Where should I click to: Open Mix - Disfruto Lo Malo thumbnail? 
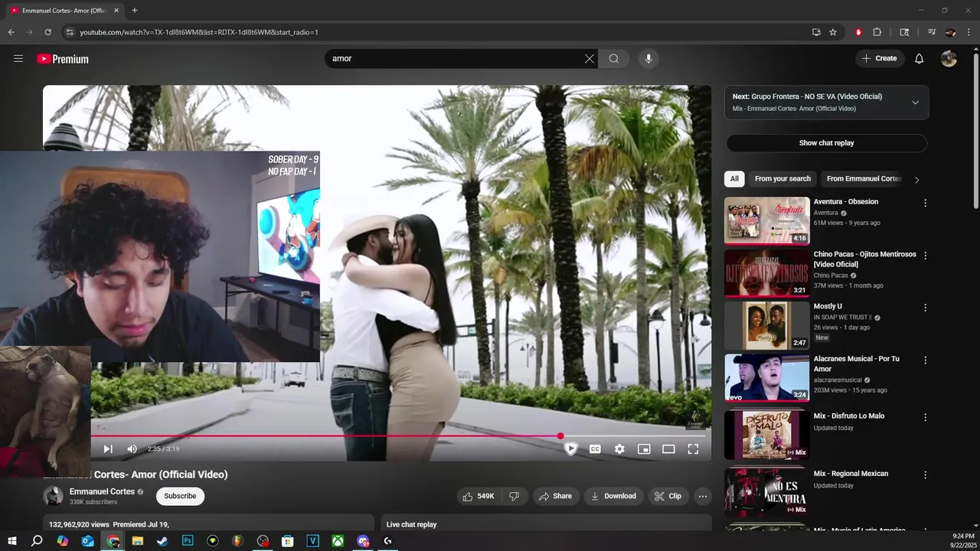(766, 435)
